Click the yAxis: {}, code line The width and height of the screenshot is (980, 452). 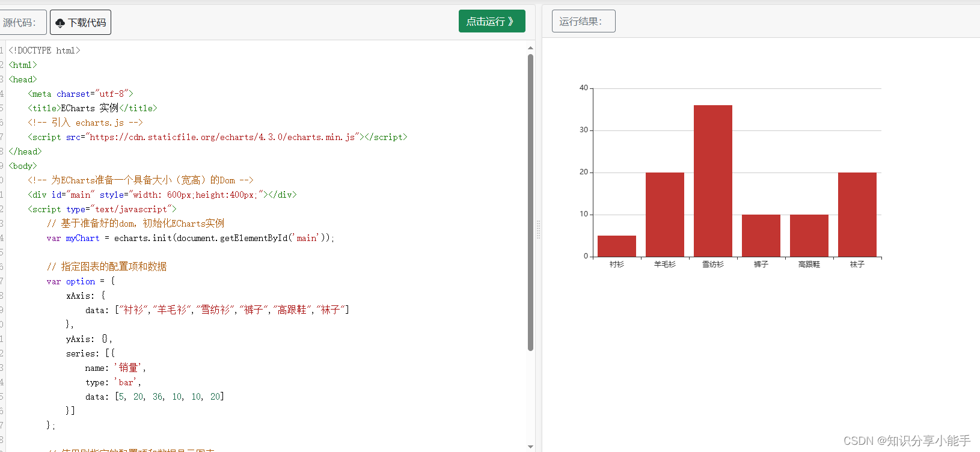pyautogui.click(x=89, y=339)
